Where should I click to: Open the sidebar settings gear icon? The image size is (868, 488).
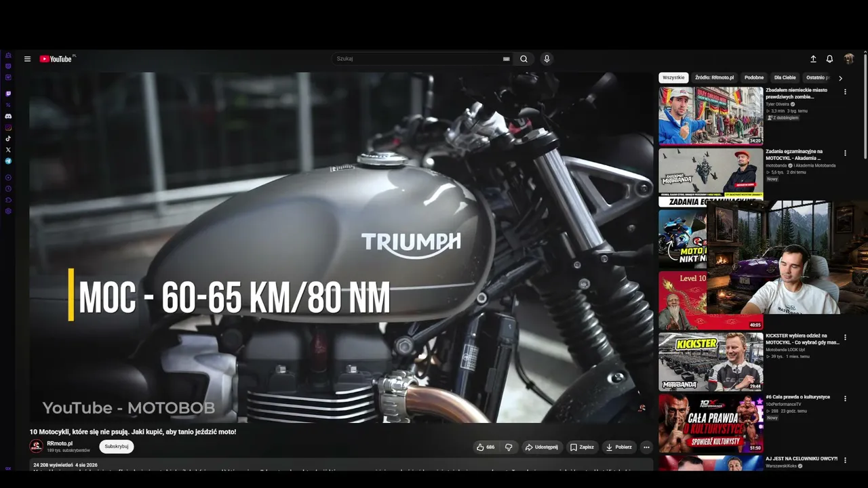8,211
